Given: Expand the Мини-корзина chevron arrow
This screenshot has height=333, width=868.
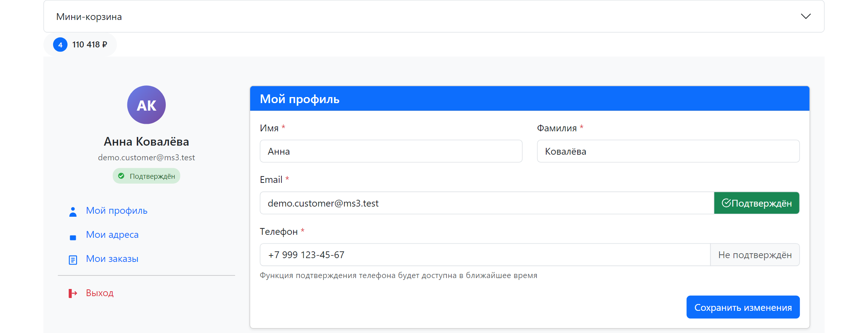Looking at the screenshot, I should click(805, 16).
